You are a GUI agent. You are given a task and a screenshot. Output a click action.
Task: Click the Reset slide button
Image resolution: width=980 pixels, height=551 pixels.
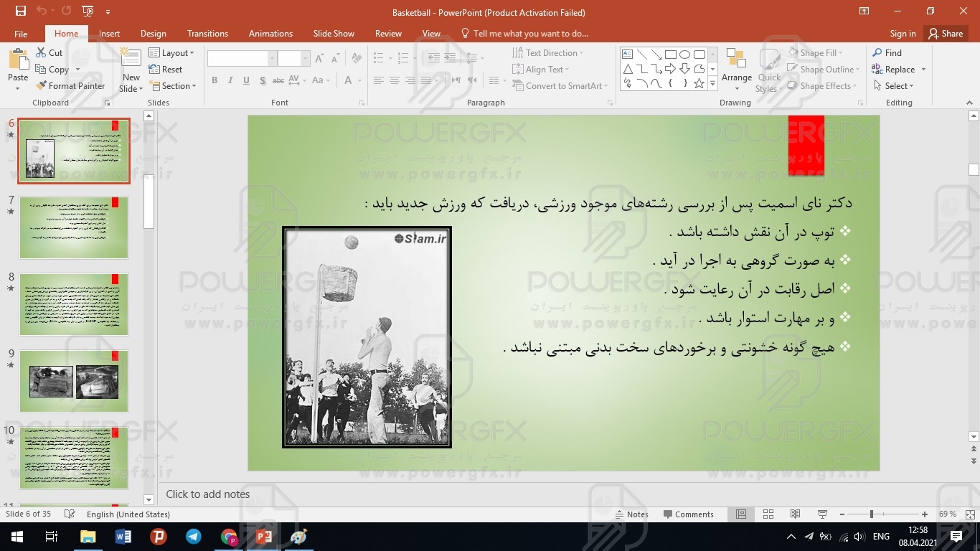click(166, 70)
